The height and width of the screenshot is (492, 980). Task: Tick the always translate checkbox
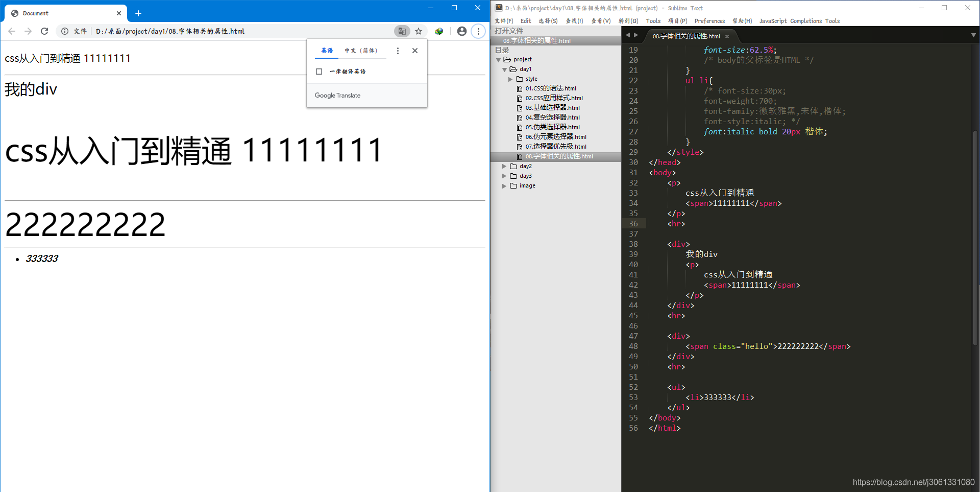319,72
